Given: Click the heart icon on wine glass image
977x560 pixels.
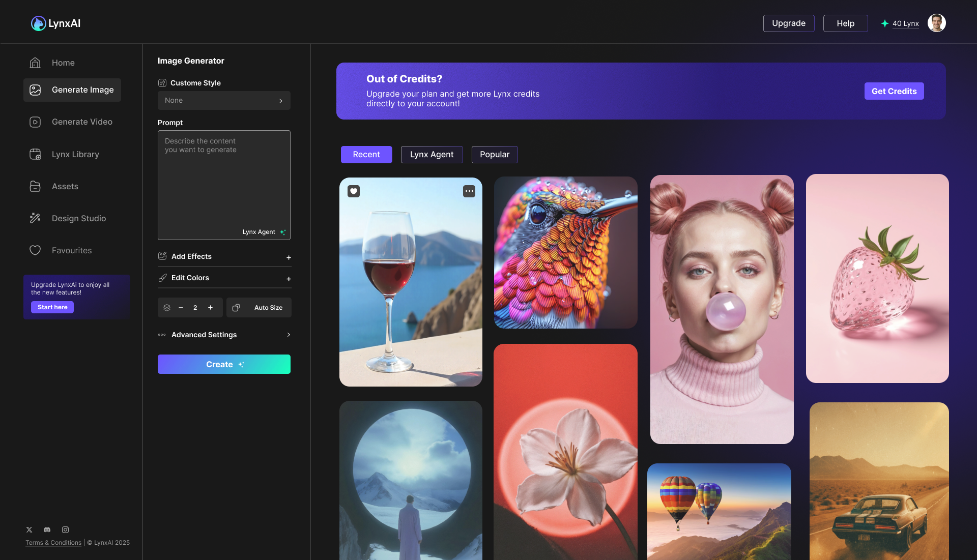Looking at the screenshot, I should pyautogui.click(x=354, y=191).
